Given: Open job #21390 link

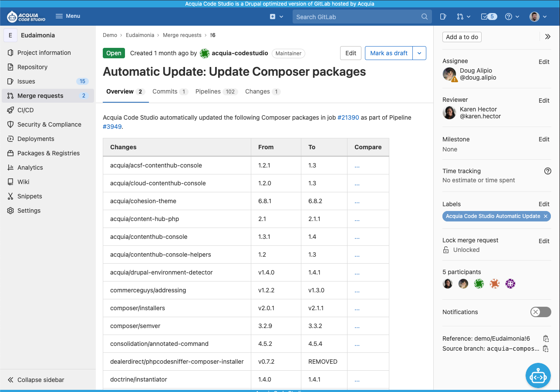Looking at the screenshot, I should pos(348,117).
